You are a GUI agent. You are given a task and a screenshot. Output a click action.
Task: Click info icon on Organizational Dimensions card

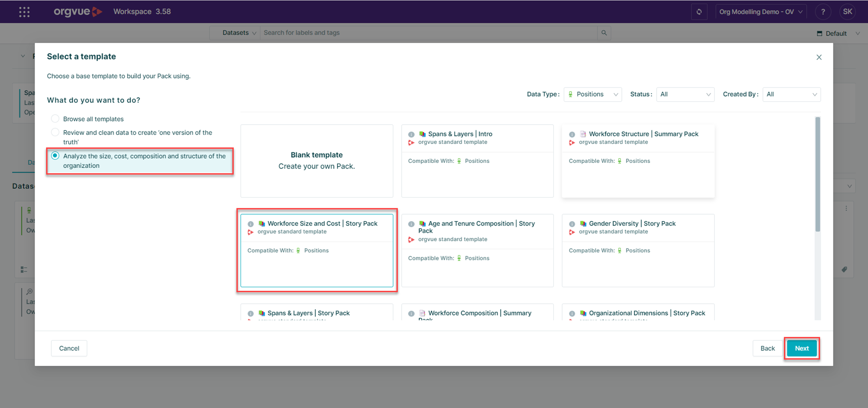click(x=572, y=313)
